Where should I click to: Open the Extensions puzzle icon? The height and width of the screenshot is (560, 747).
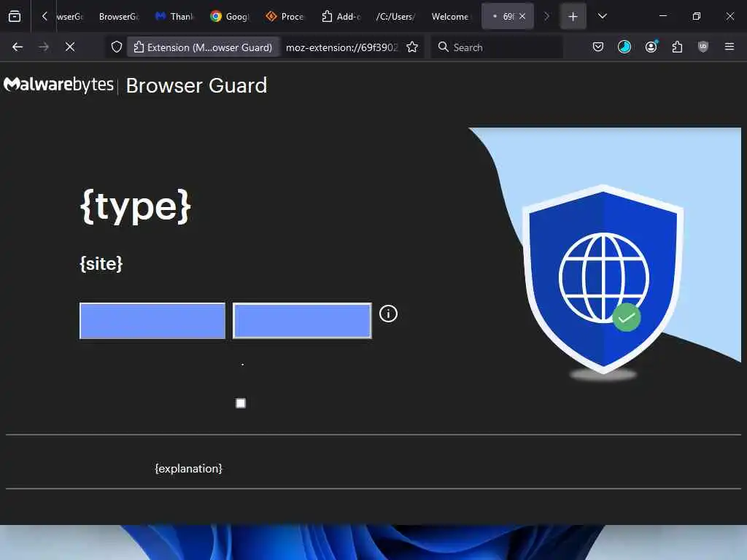pos(678,47)
